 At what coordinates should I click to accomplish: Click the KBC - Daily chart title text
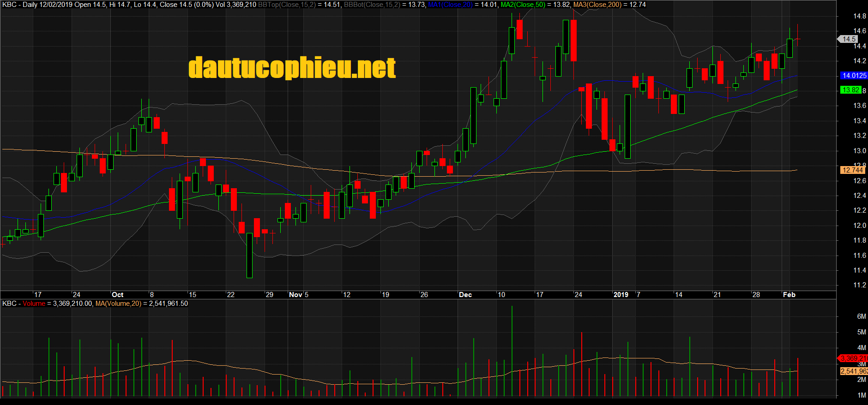[x=20, y=5]
